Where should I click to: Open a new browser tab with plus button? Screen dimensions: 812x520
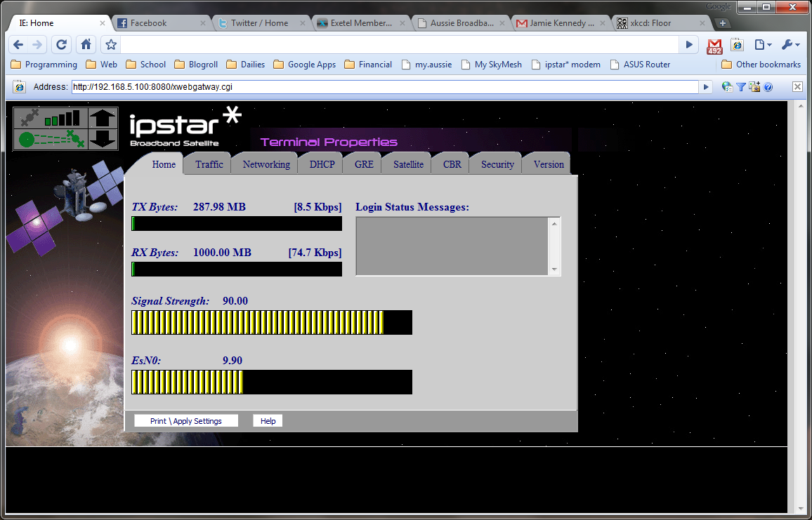723,23
